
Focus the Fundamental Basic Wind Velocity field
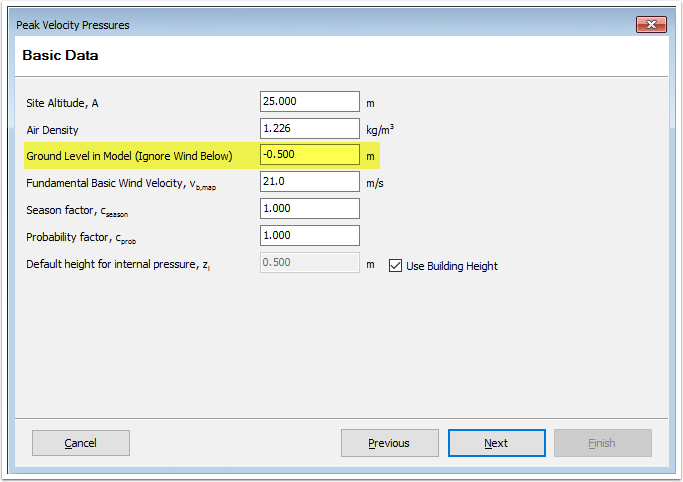click(x=310, y=182)
